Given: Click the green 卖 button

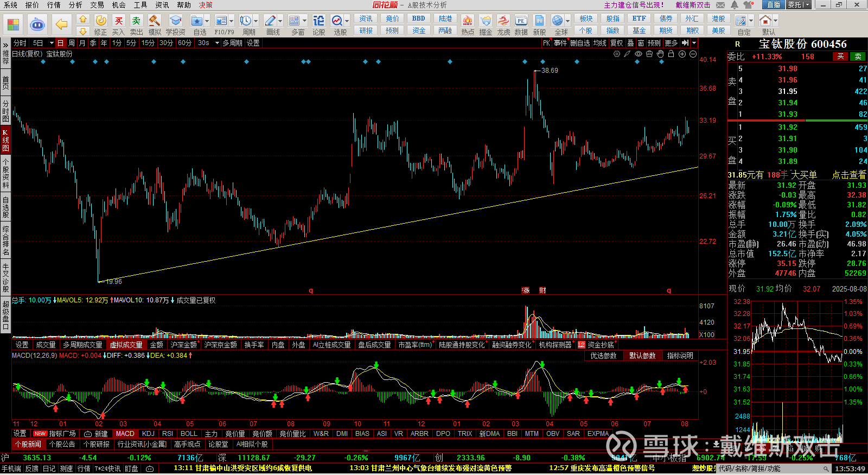Looking at the screenshot, I should [858, 56].
